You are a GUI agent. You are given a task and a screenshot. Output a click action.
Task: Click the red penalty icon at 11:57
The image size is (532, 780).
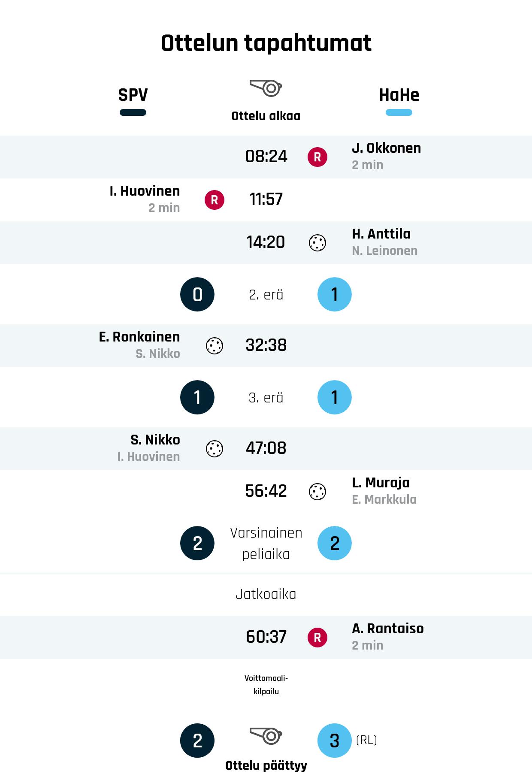tap(215, 200)
